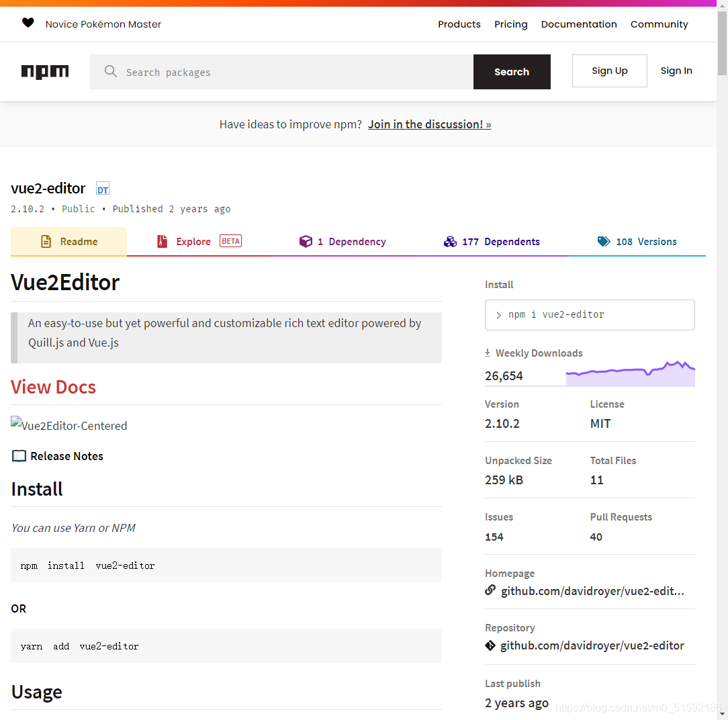Open the Release Notes link
The height and width of the screenshot is (720, 728).
click(67, 456)
